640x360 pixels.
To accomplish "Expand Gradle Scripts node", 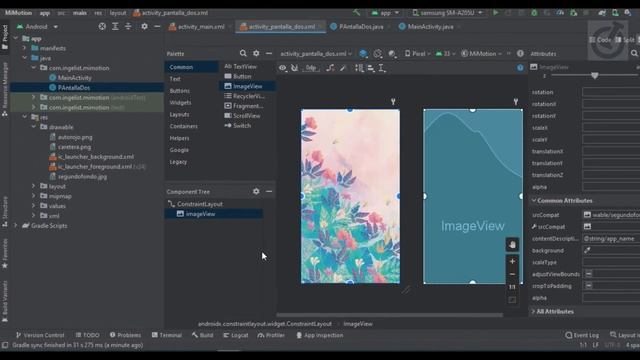I will click(x=16, y=225).
